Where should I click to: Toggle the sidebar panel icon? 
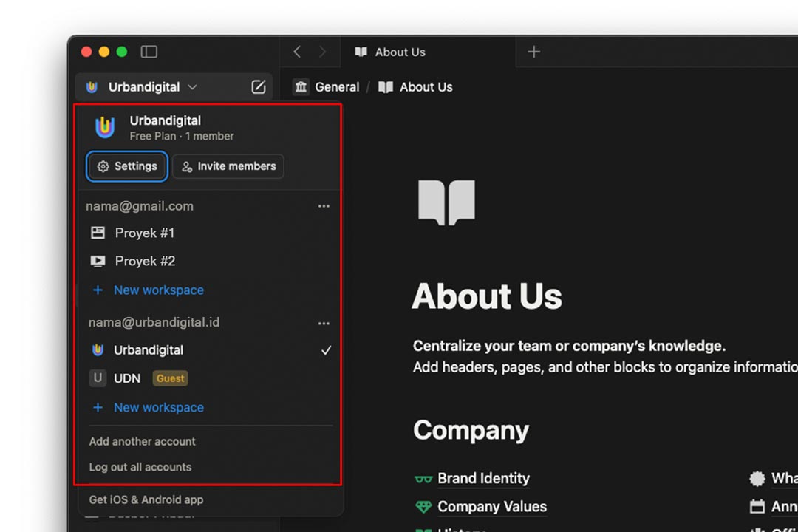tap(149, 52)
